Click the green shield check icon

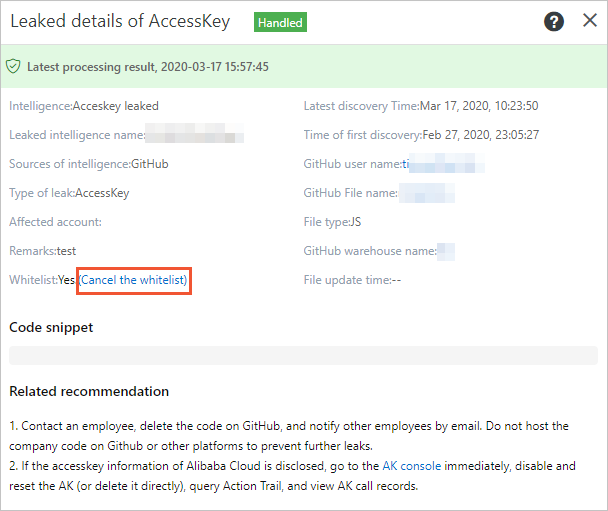click(13, 66)
